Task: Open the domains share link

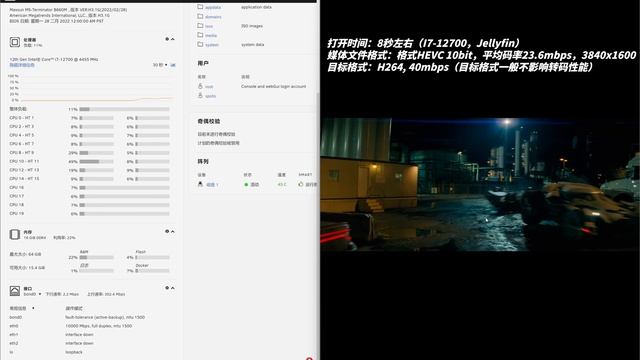Action: (x=213, y=17)
